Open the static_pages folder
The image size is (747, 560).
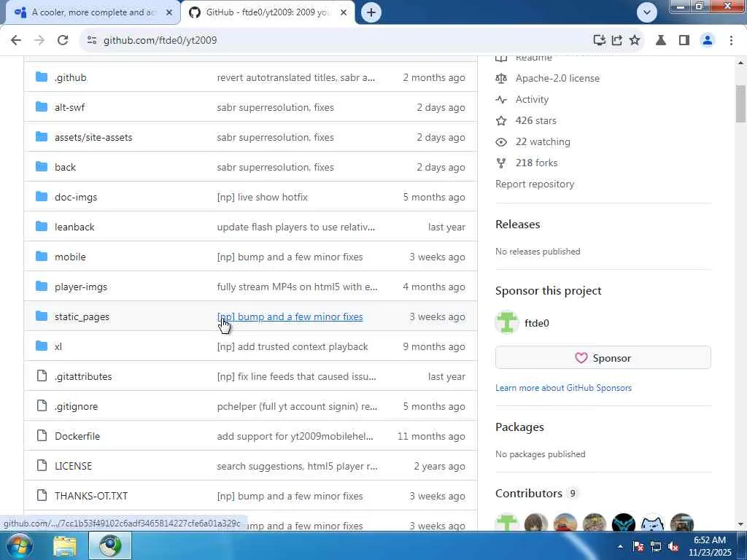pos(82,316)
